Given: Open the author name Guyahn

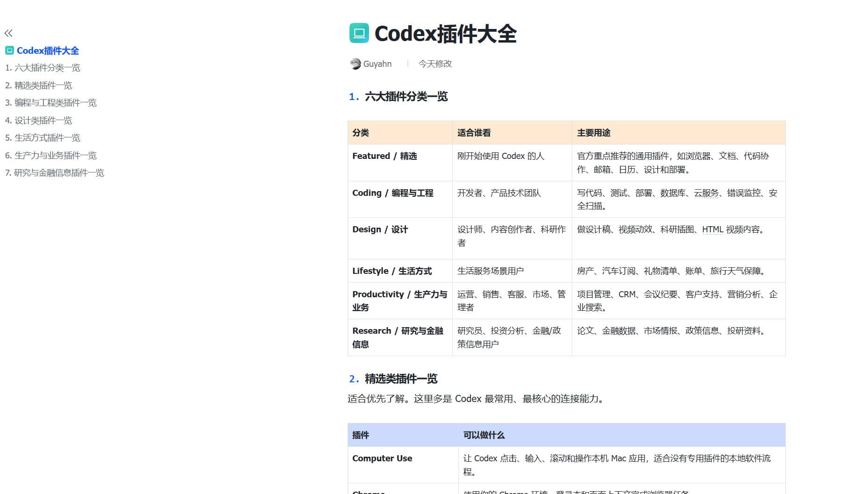Looking at the screenshot, I should pos(377,64).
